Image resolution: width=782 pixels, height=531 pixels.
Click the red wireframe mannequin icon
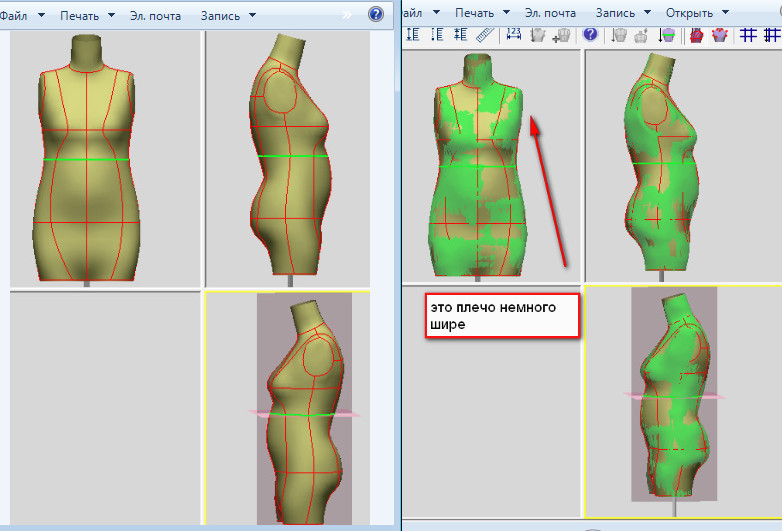[696, 35]
